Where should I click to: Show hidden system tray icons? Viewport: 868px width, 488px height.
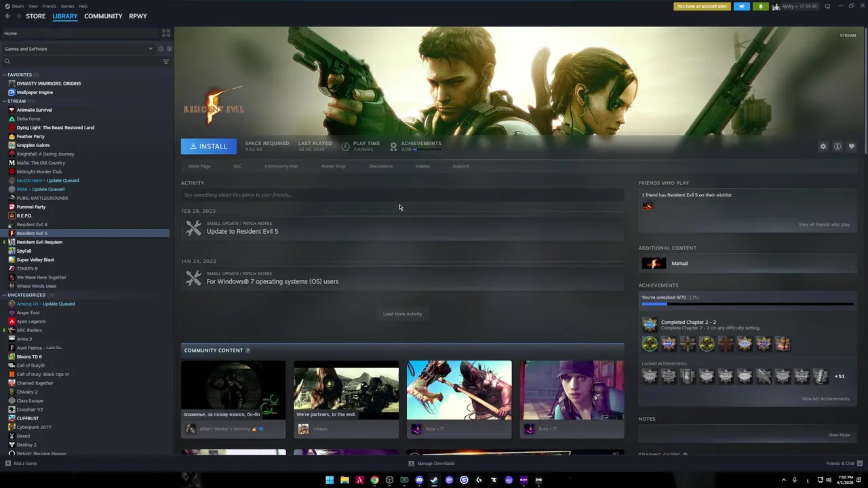[784, 480]
